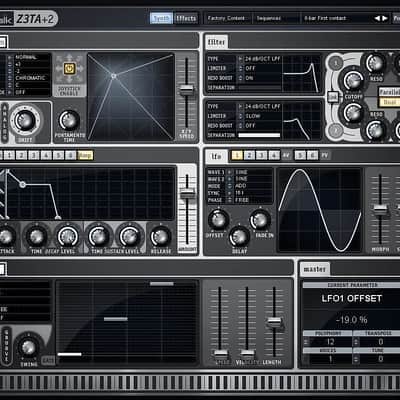This screenshot has height=400, width=400.
Task: Click filter 2 Separation bar
Action: click(259, 135)
